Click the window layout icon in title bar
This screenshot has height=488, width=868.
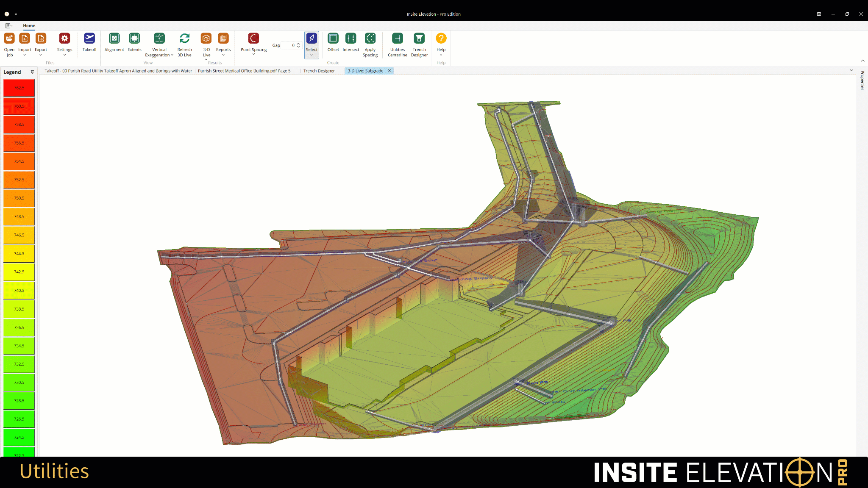(819, 14)
